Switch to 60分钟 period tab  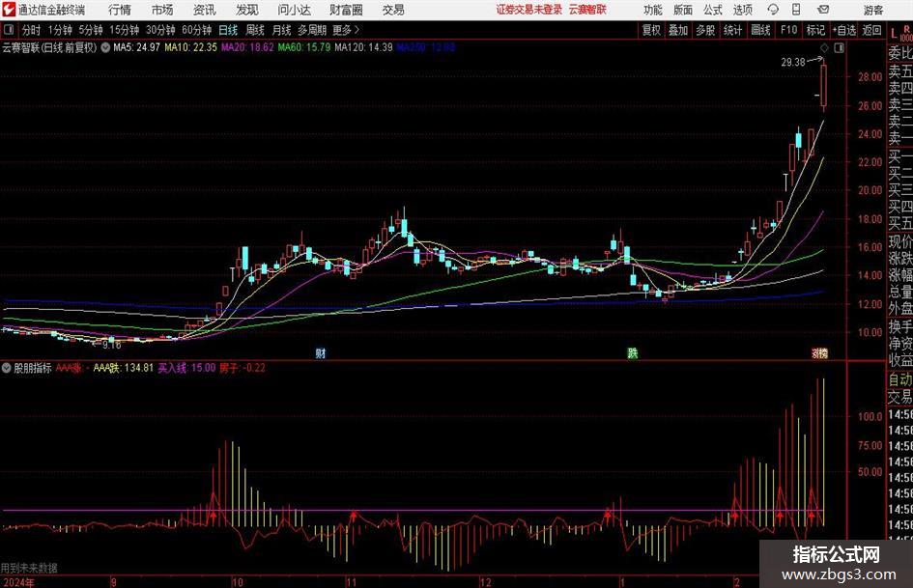click(197, 30)
